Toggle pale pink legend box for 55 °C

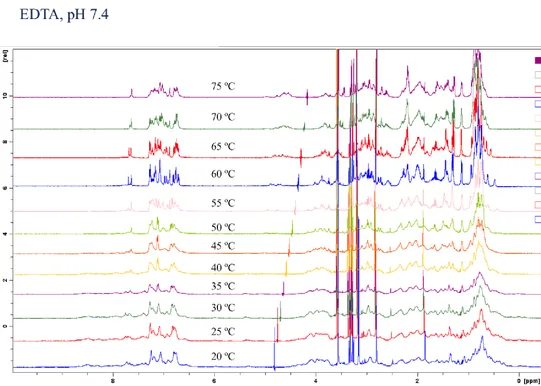(x=538, y=118)
